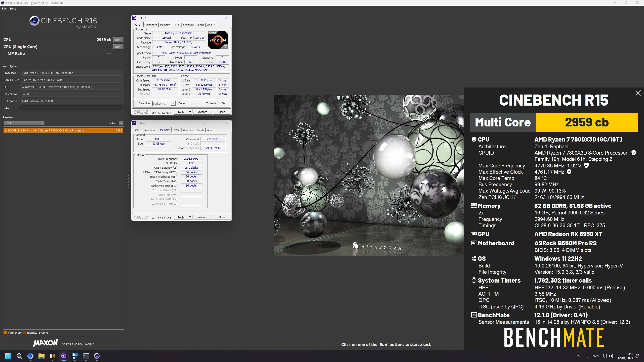This screenshot has width=644, height=362.
Task: Open the Cinebench Help menu
Action: [13, 9]
